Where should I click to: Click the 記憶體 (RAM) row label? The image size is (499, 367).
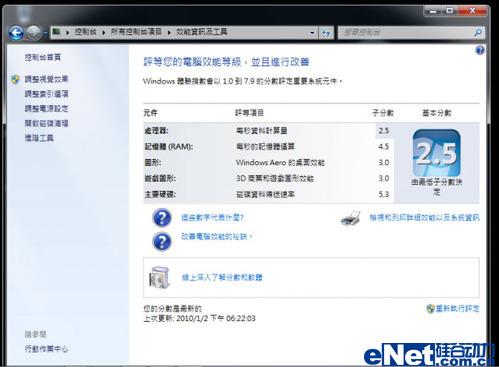pyautogui.click(x=169, y=147)
